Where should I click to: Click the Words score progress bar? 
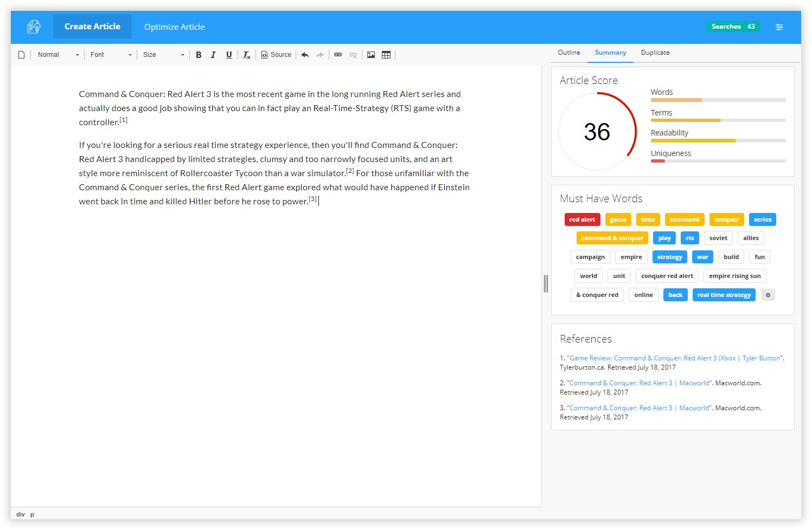[718, 100]
